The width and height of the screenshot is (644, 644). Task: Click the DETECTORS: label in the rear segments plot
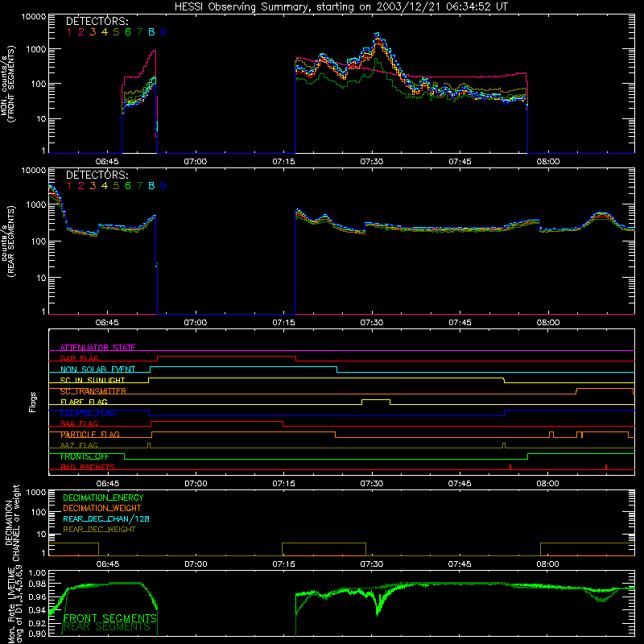(97, 175)
